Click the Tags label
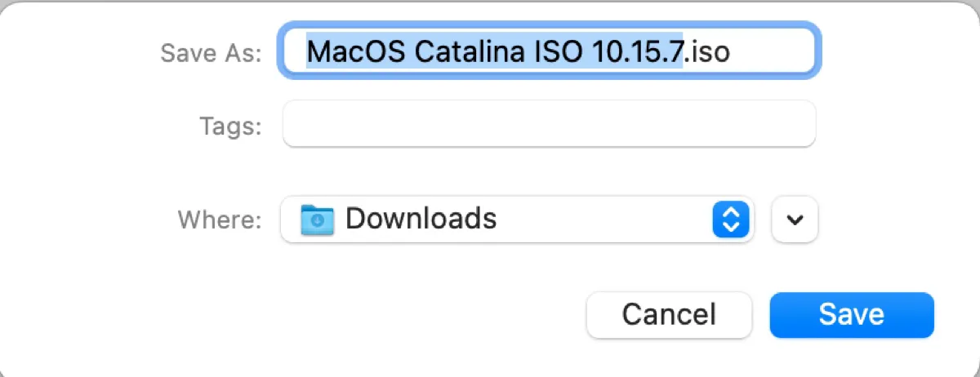980x377 pixels. coord(230,126)
